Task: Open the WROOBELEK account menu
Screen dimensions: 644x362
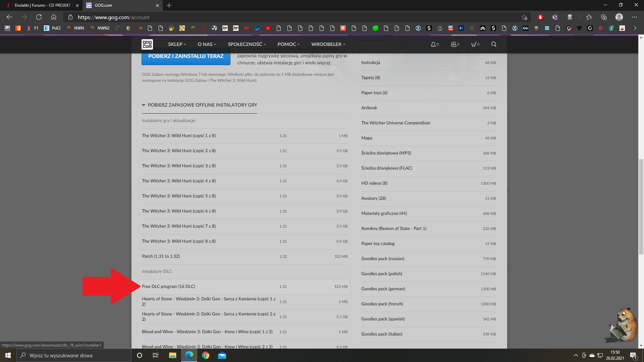Action: [328, 44]
